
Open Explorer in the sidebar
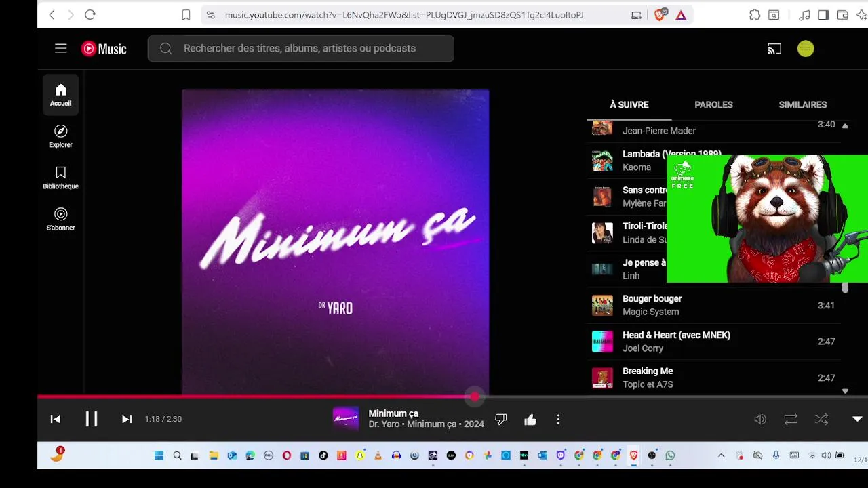click(x=60, y=136)
